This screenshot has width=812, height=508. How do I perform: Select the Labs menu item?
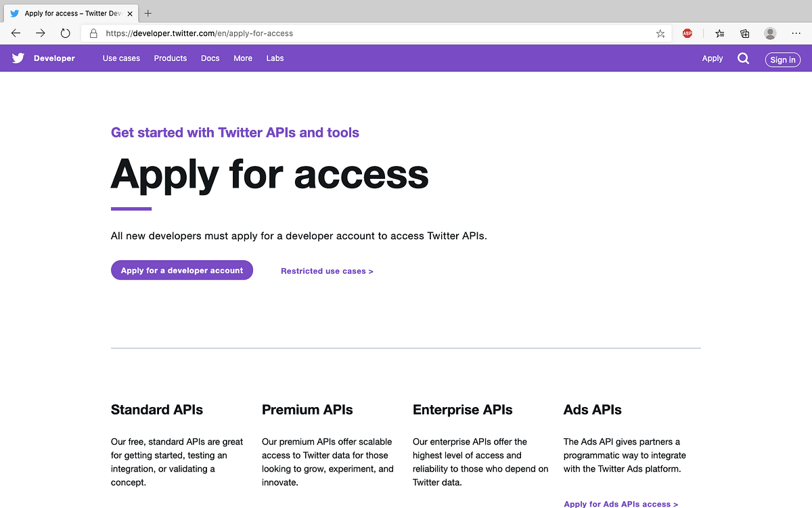point(275,58)
